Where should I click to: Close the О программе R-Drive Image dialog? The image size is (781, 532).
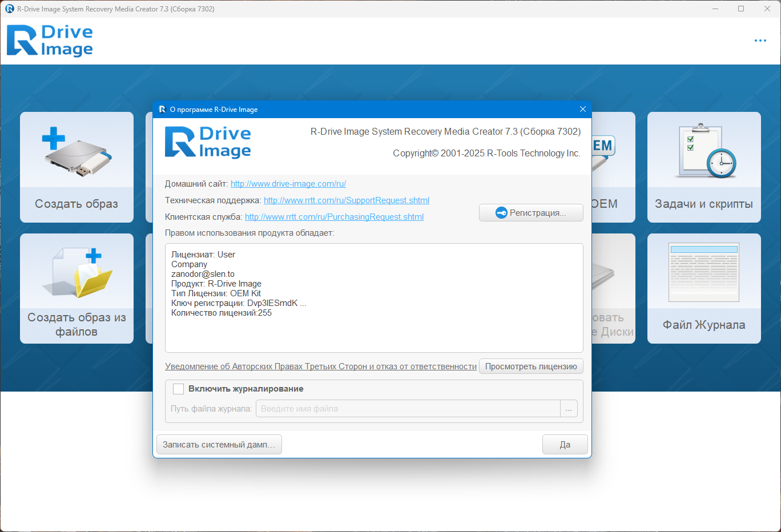583,109
